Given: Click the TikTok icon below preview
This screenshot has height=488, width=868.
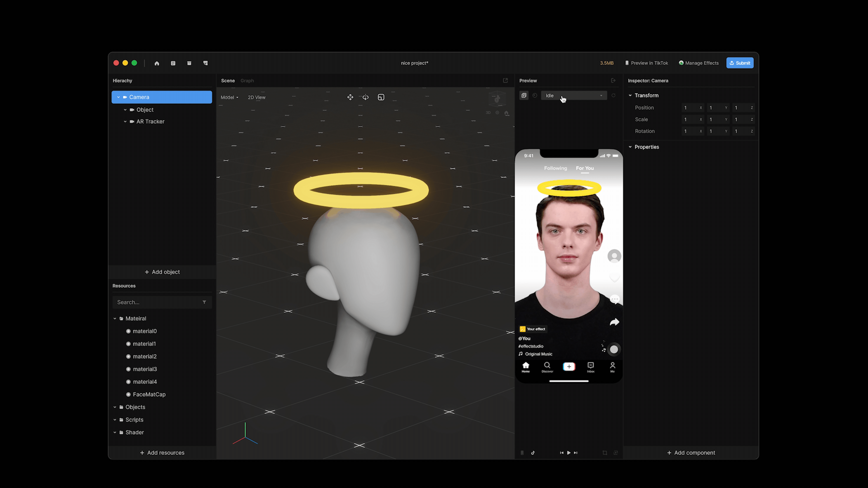Looking at the screenshot, I should click(x=533, y=453).
